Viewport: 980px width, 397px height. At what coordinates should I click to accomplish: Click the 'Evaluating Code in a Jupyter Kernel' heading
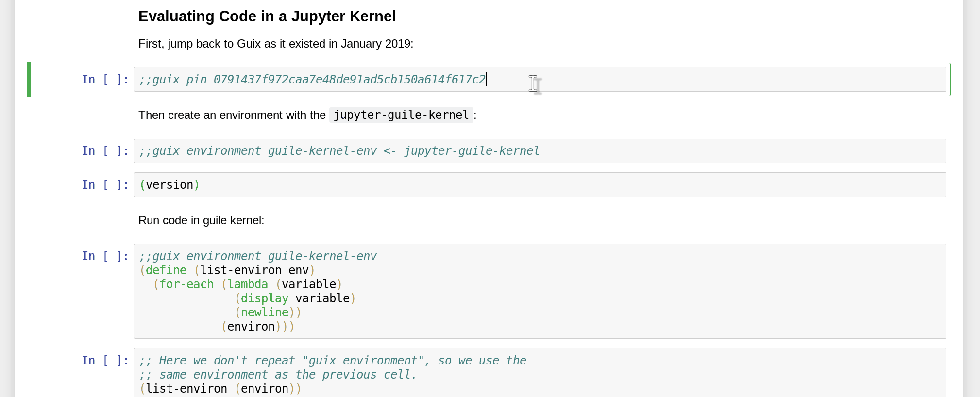pos(267,17)
